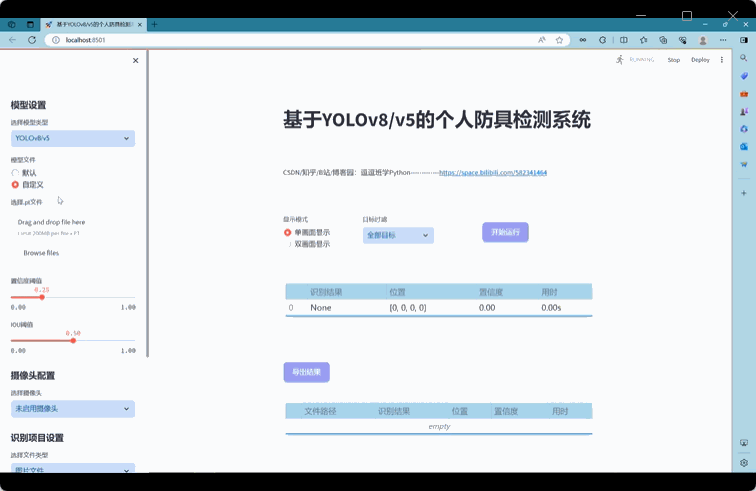Image resolution: width=756 pixels, height=491 pixels.
Task: Open YOLOv8/v5 model type dropdown
Action: click(x=73, y=138)
